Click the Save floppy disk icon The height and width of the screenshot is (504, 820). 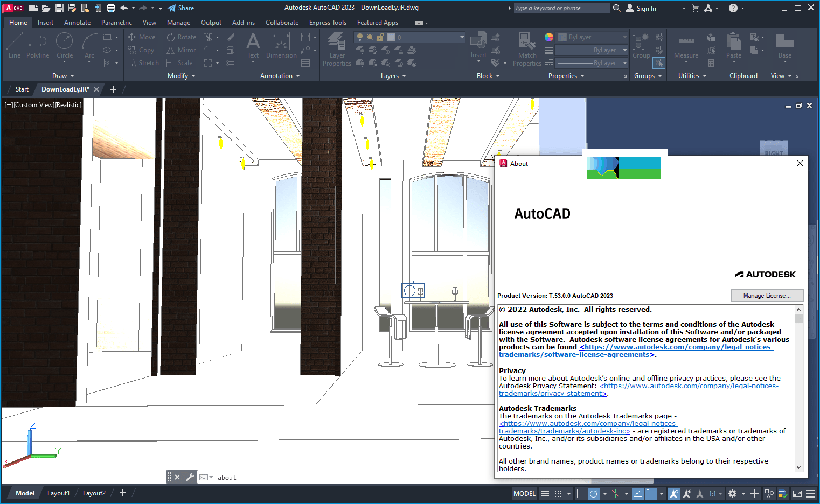coord(59,8)
